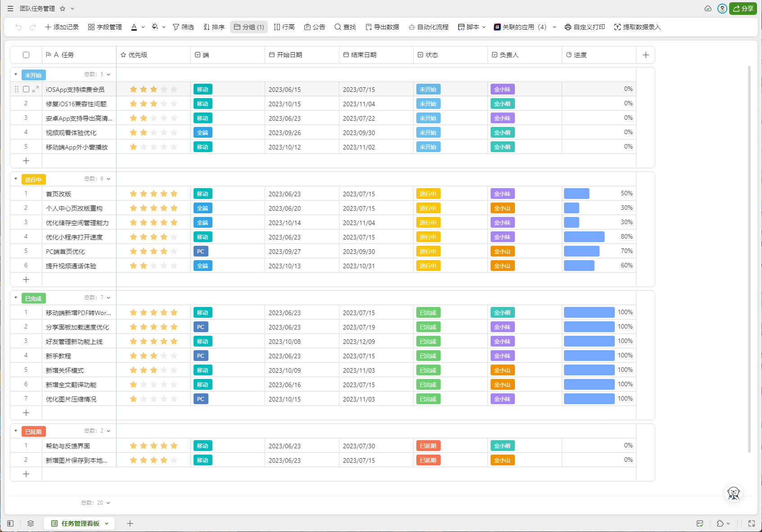762x532 pixels.
Task: Open the assistant mascot icon
Action: 733,493
